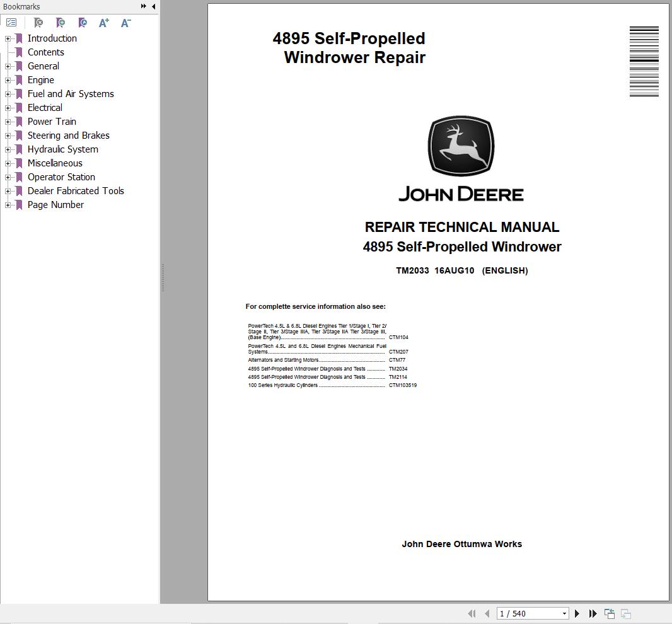
Task: Go to the previous page
Action: click(487, 614)
